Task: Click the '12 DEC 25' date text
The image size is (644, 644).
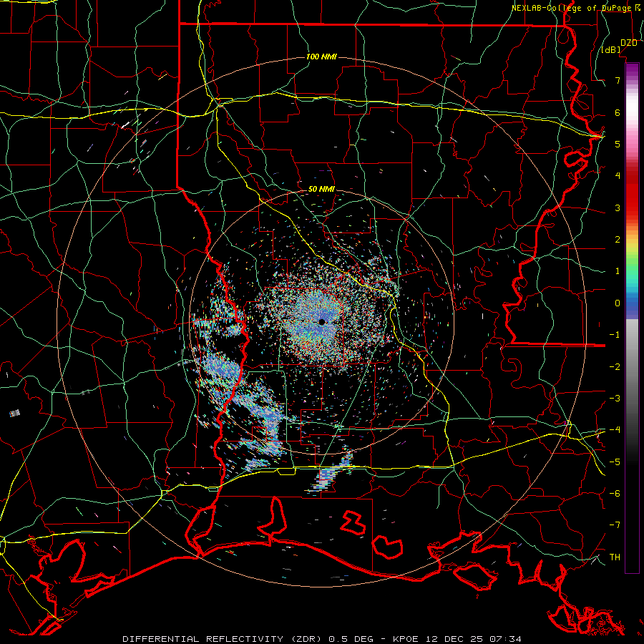Action: [453, 639]
